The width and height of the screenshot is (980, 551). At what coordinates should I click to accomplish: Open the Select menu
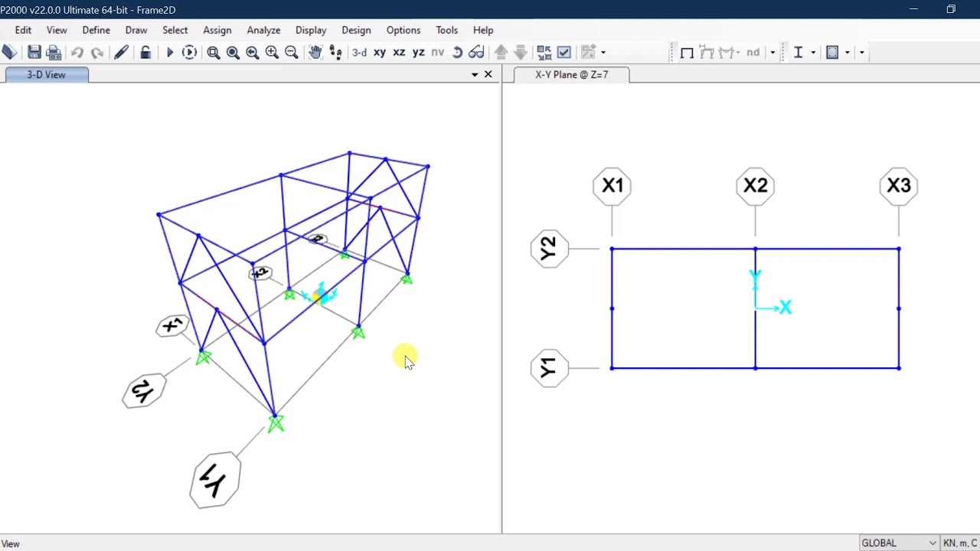click(175, 30)
